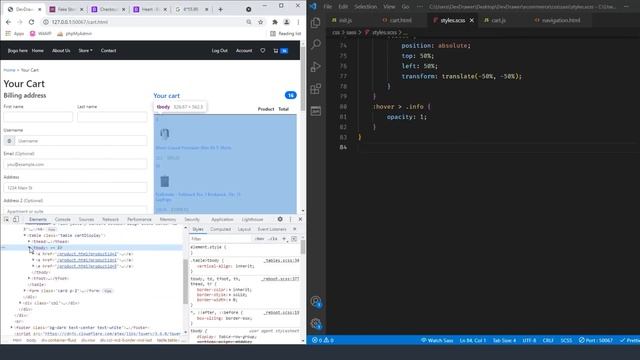Open the Store dropdown in the navbar

85,51
